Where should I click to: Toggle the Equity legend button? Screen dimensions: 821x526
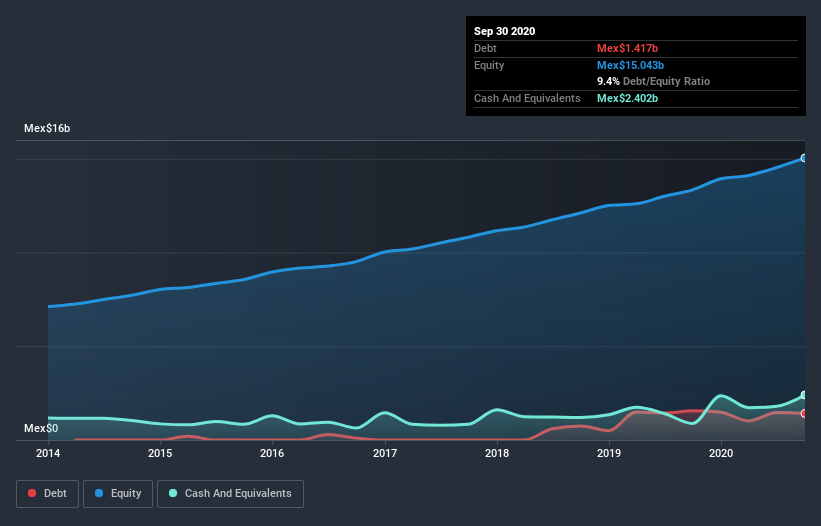click(x=118, y=494)
